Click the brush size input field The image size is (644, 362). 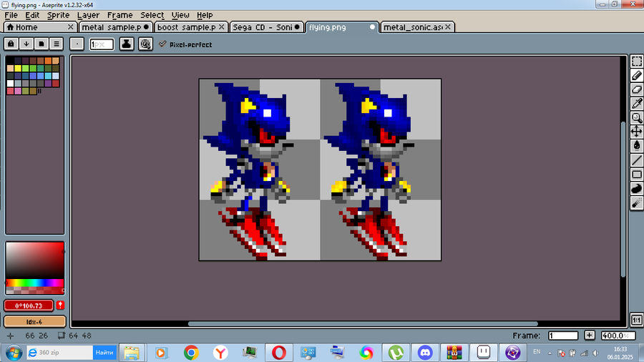point(102,44)
